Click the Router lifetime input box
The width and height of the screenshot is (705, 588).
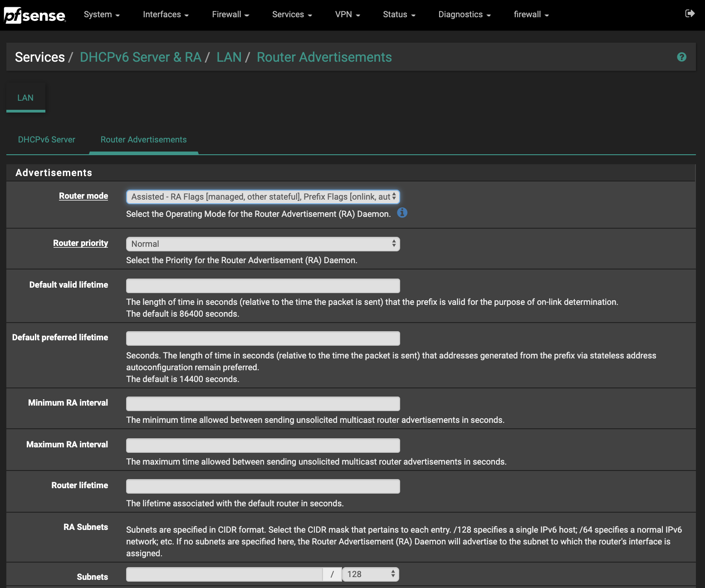[x=263, y=486]
